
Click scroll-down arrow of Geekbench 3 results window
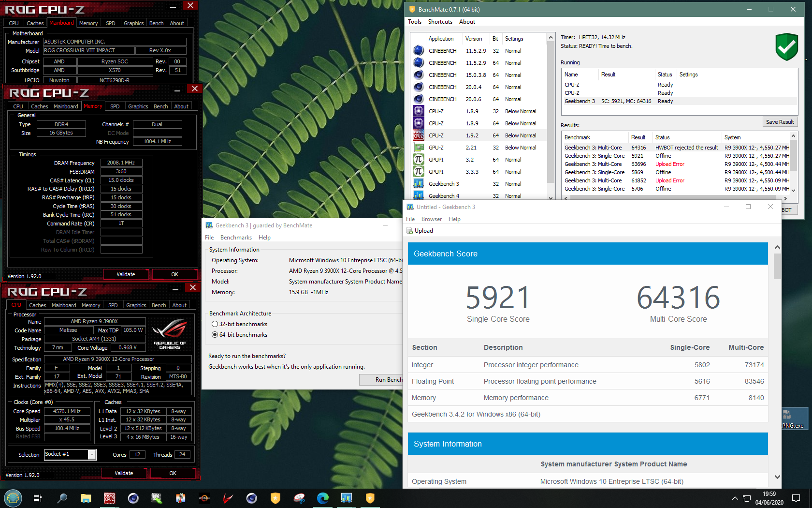click(x=777, y=477)
